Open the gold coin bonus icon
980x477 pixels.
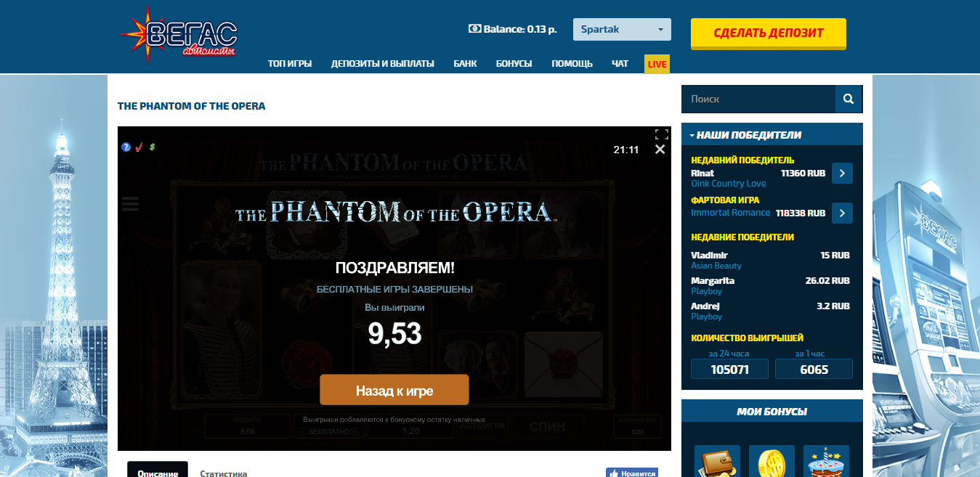772,461
